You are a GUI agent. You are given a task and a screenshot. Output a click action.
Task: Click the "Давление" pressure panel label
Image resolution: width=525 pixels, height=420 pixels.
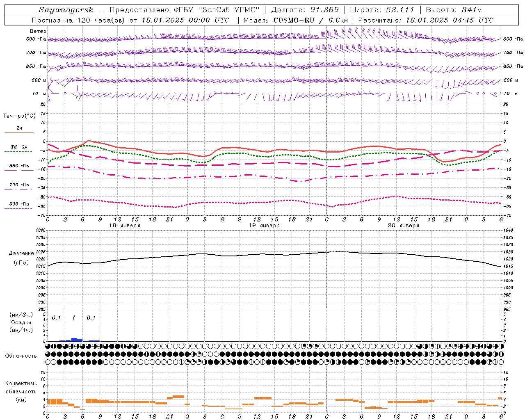pos(21,253)
